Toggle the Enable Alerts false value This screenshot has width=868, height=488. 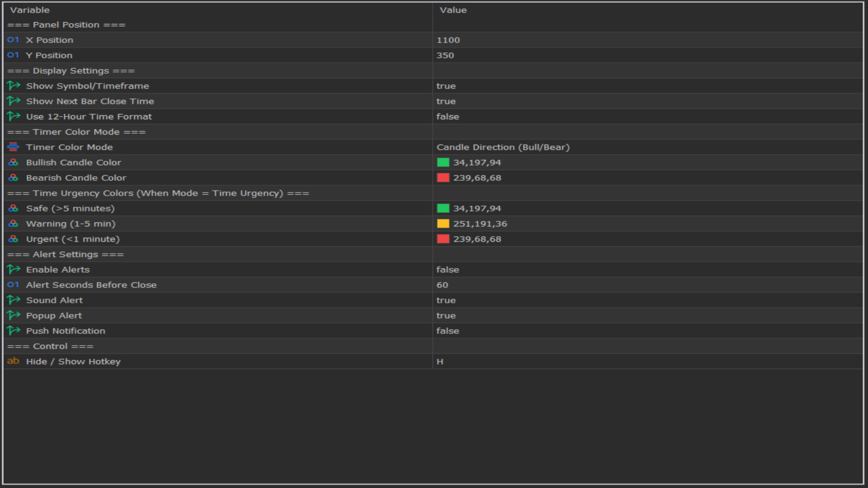(448, 270)
